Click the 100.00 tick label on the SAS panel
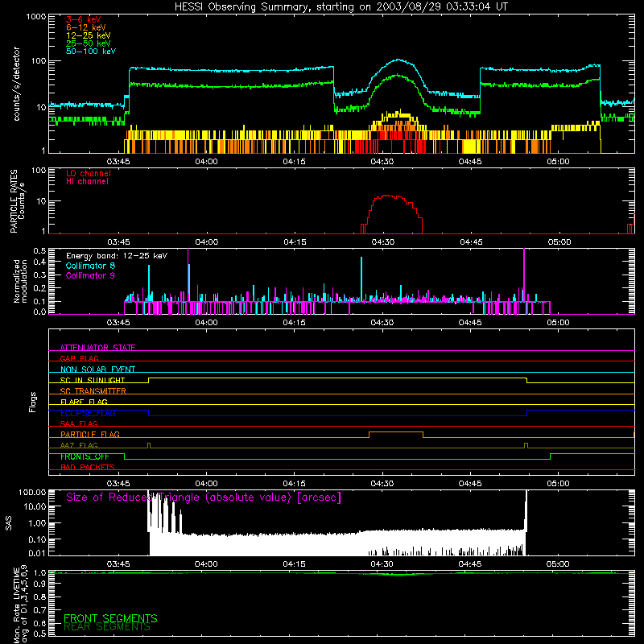The image size is (644, 644). point(32,492)
